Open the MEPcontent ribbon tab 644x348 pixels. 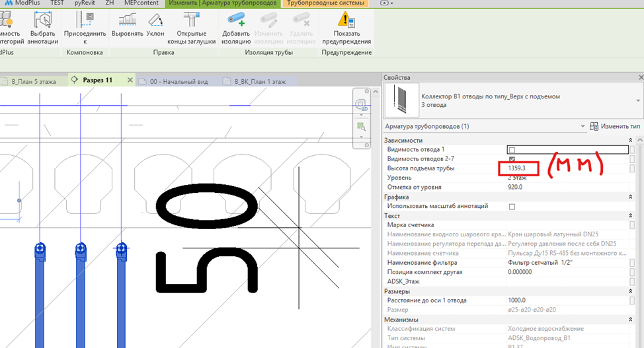click(x=141, y=3)
